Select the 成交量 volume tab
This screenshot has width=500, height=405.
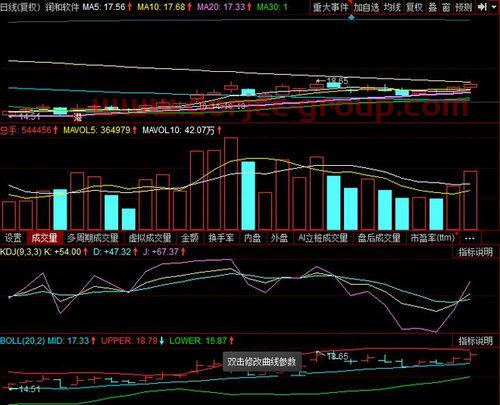coord(44,238)
